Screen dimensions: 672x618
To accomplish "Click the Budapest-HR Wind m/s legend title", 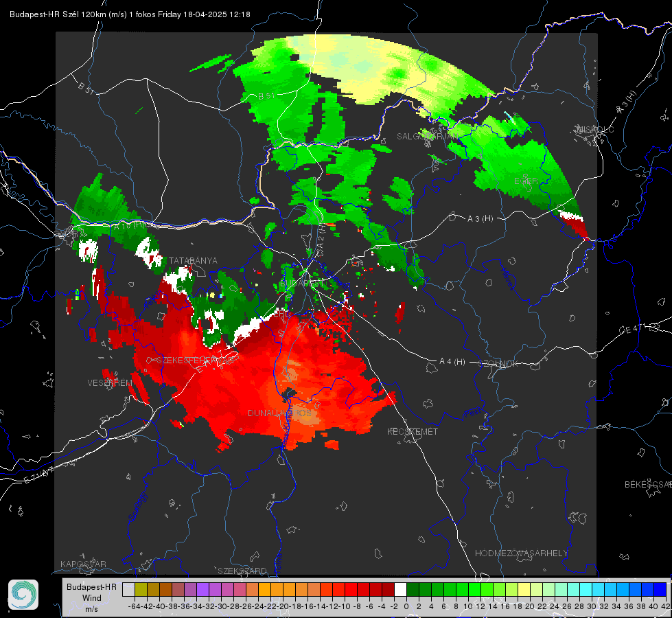I will [x=92, y=598].
